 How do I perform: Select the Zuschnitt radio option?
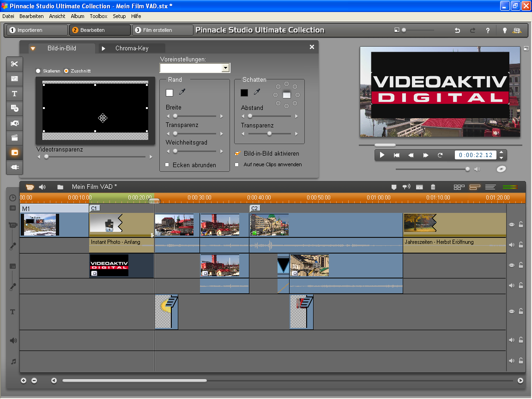[x=66, y=71]
